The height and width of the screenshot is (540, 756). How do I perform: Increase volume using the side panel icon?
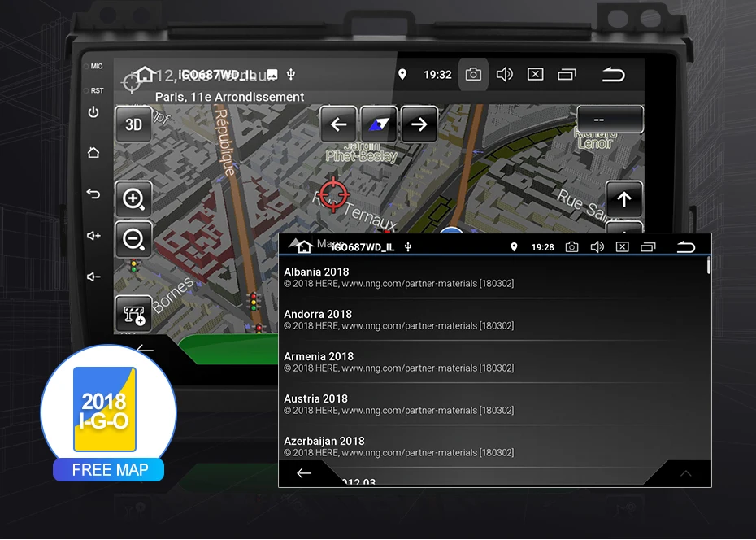[93, 235]
